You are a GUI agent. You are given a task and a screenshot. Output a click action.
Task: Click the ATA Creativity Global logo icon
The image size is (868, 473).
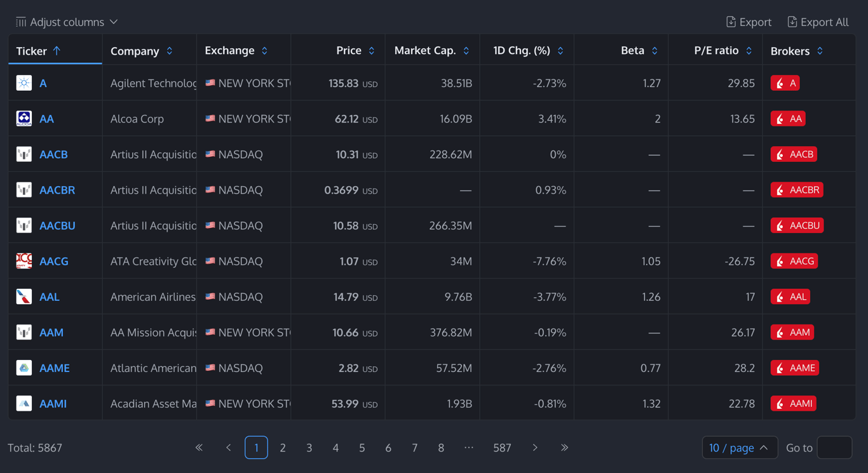pyautogui.click(x=24, y=261)
